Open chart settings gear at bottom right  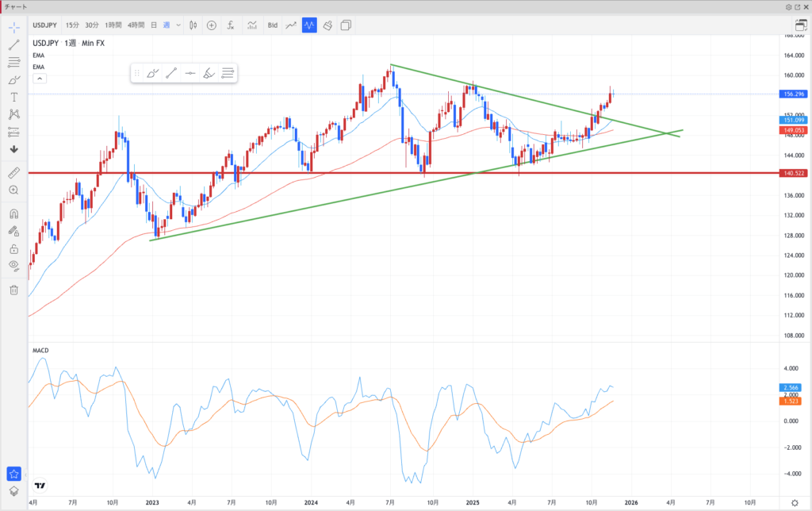pyautogui.click(x=795, y=502)
